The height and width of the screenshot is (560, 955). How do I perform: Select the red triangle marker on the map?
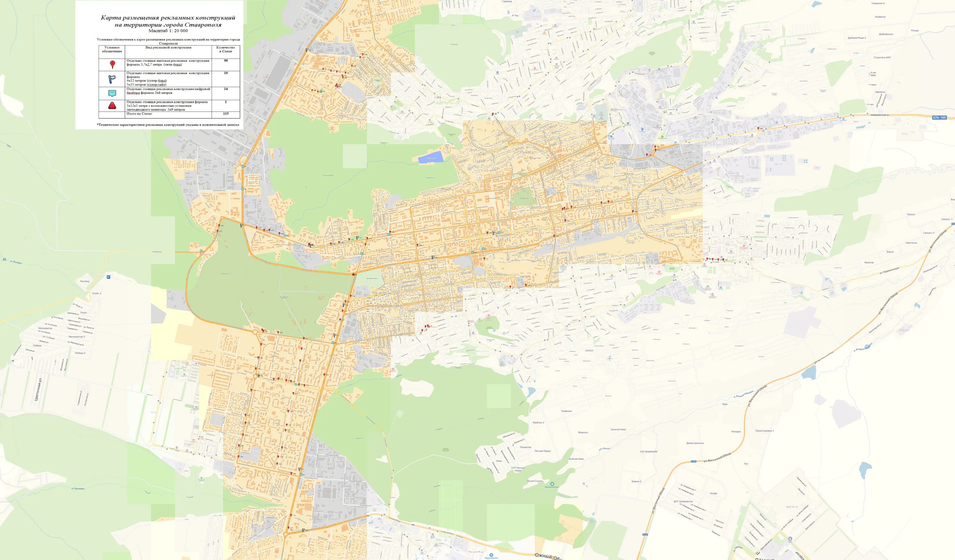tap(353, 273)
